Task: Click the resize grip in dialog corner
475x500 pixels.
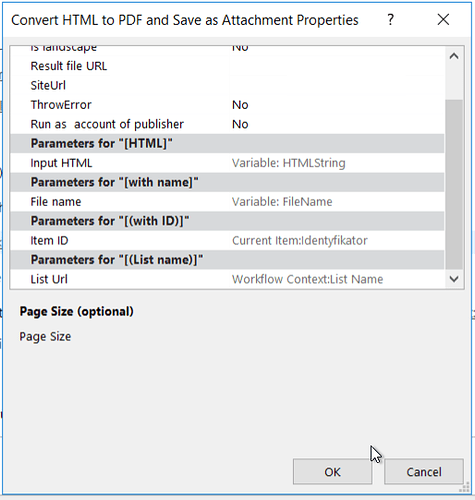Action: (x=464, y=489)
